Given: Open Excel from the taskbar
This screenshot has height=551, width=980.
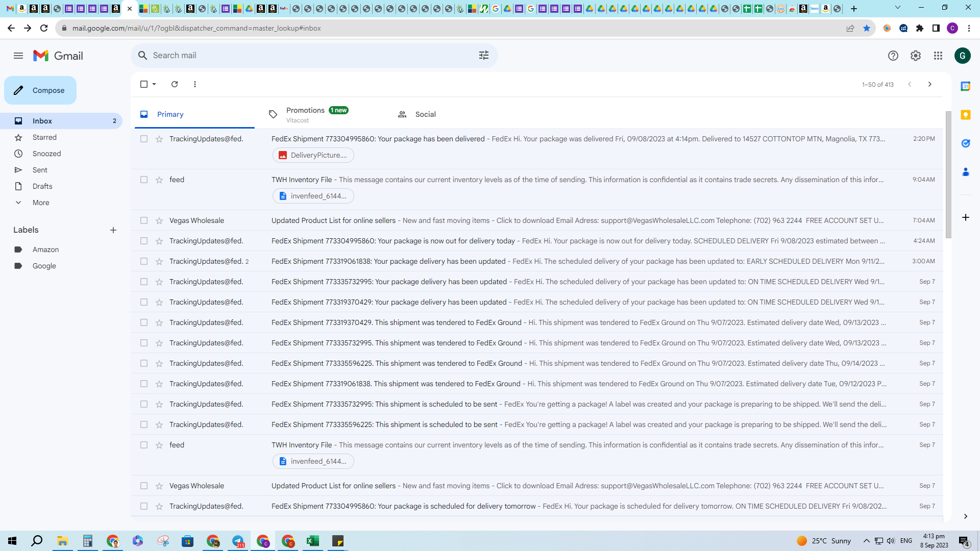Looking at the screenshot, I should (313, 541).
